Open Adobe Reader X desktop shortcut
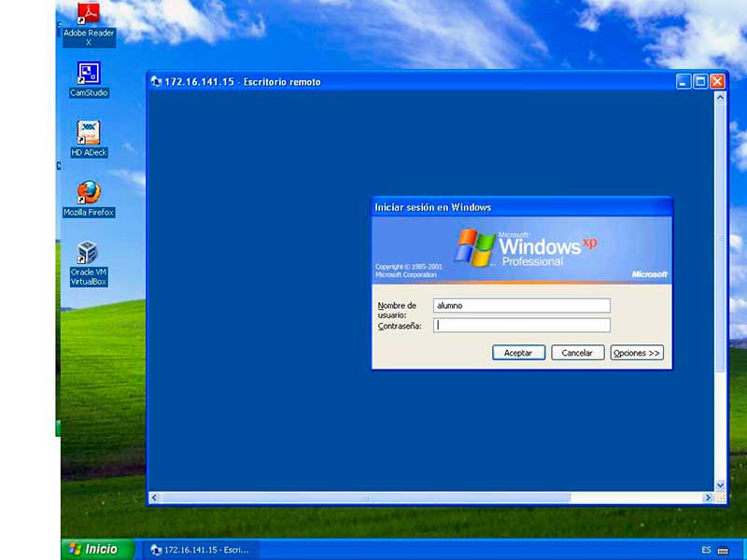This screenshot has height=560, width=747. point(89,25)
